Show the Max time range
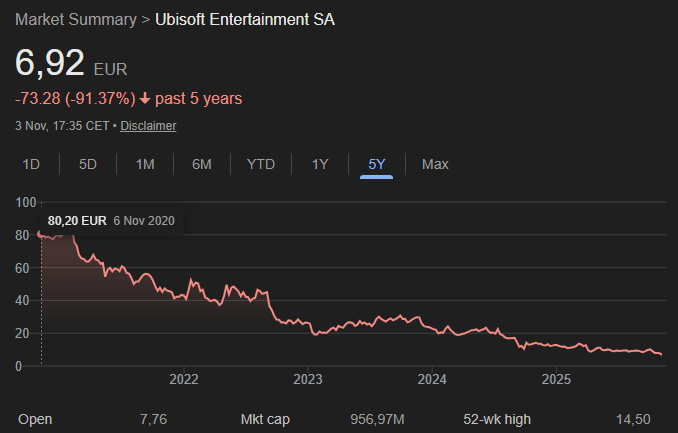Viewport: 678px width, 433px height. pos(435,164)
